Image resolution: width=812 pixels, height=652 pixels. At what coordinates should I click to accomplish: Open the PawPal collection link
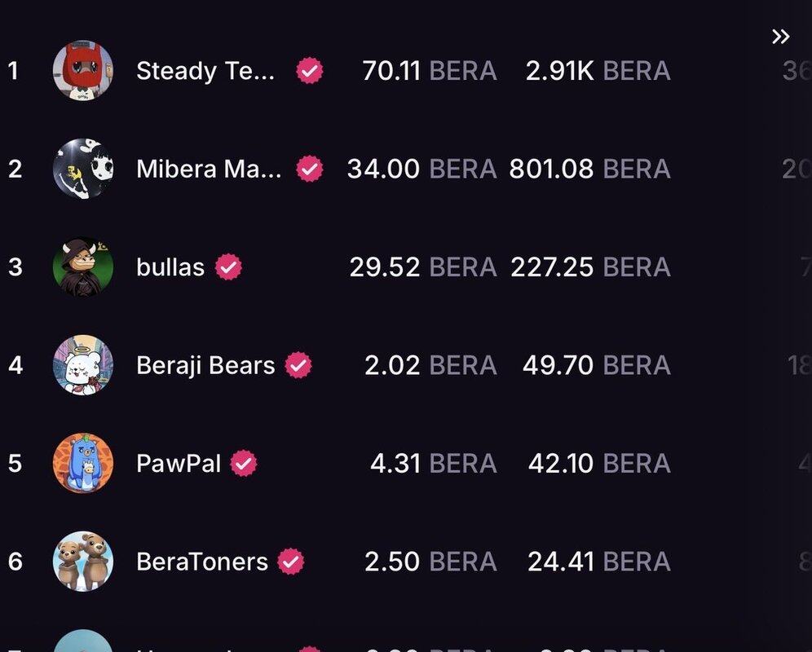coord(179,463)
